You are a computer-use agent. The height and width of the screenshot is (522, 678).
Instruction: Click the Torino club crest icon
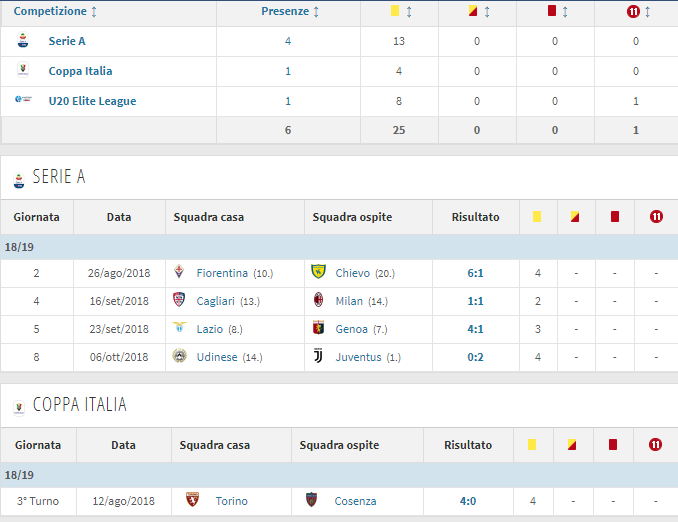[192, 501]
